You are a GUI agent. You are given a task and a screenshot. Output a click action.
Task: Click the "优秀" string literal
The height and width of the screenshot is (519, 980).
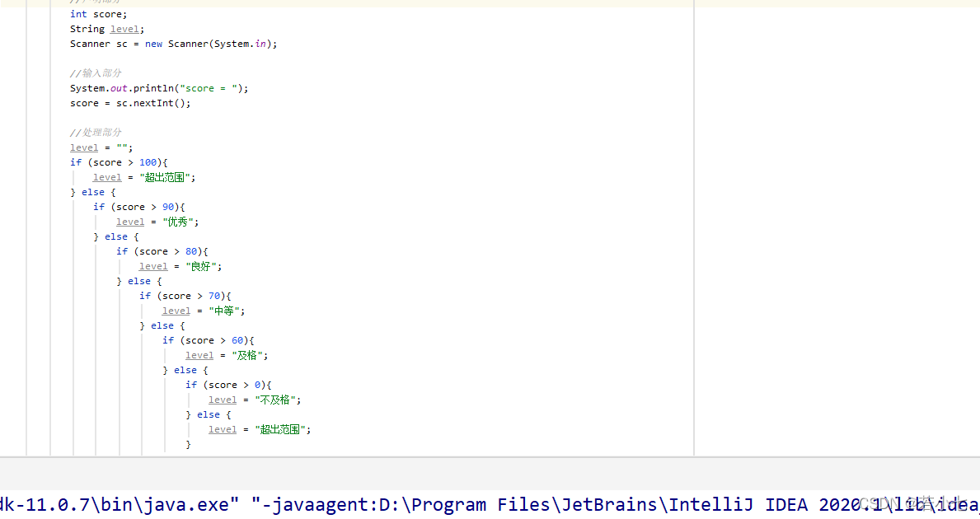pos(178,222)
